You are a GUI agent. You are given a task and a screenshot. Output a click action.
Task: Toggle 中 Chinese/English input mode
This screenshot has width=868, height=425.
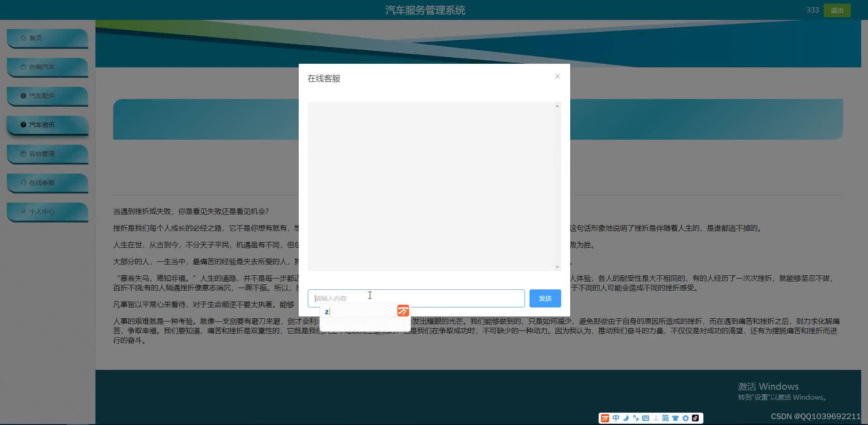(x=616, y=418)
